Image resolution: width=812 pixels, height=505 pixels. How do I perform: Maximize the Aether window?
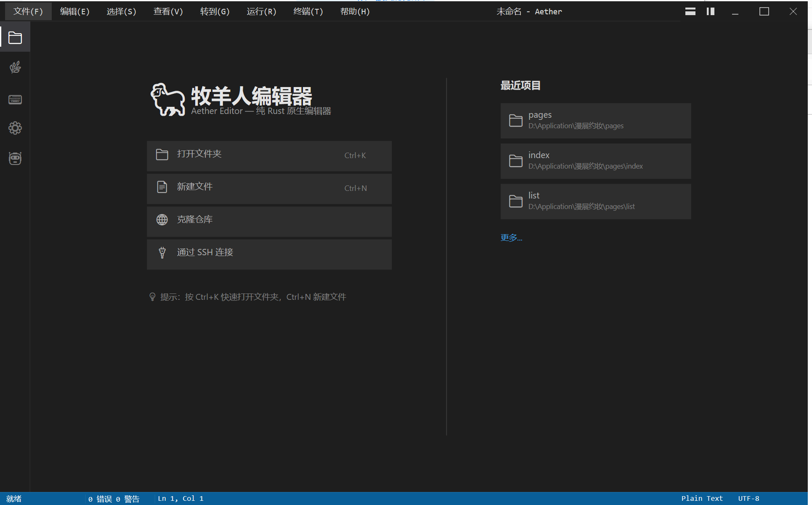coord(764,11)
